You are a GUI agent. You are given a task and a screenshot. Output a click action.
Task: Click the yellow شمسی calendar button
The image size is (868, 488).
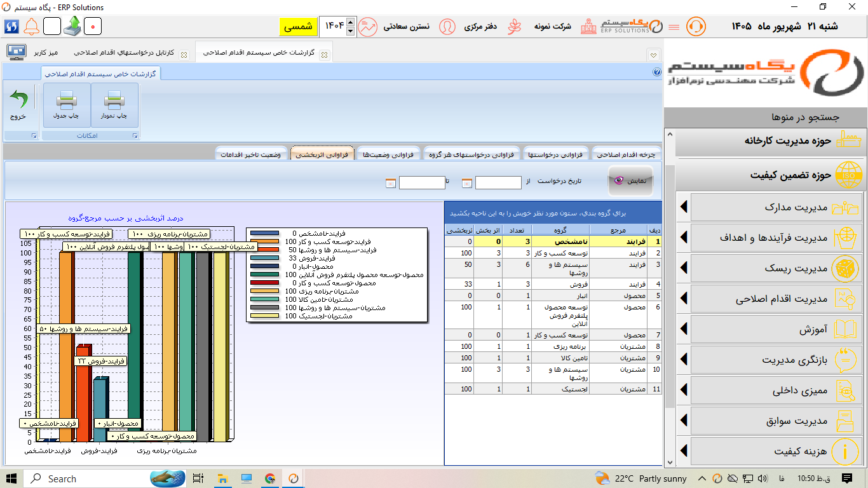298,27
